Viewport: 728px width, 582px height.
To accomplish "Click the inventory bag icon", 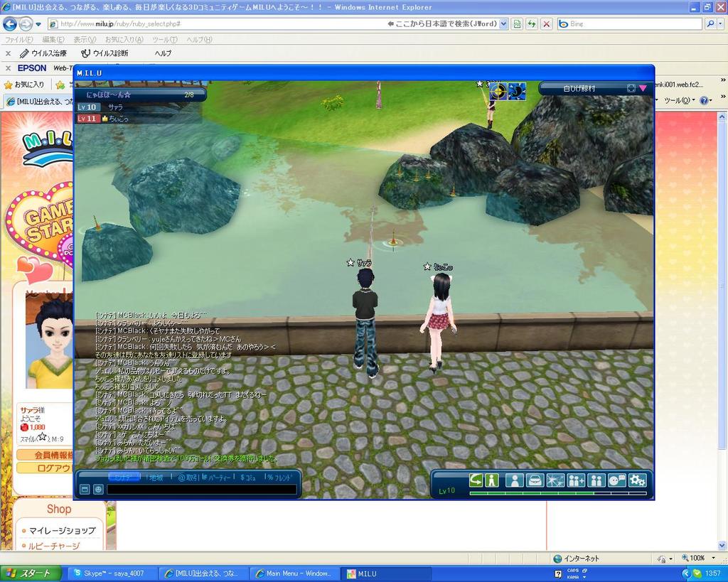I will pyautogui.click(x=535, y=480).
